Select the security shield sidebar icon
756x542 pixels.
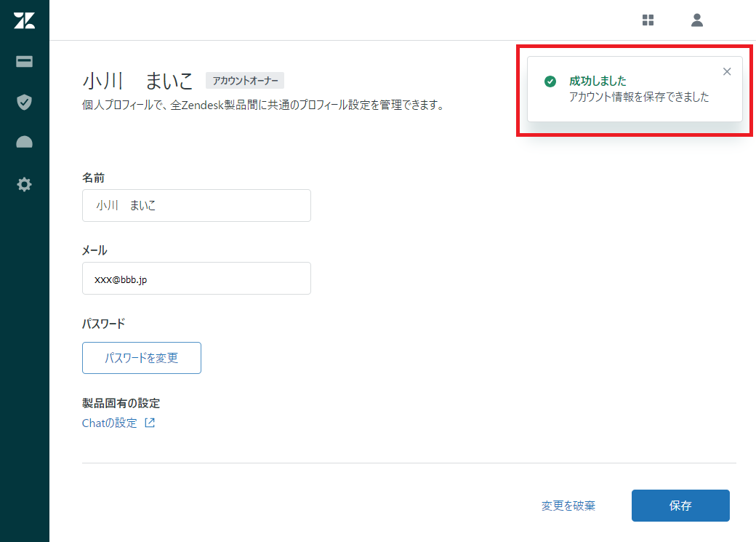click(x=24, y=102)
